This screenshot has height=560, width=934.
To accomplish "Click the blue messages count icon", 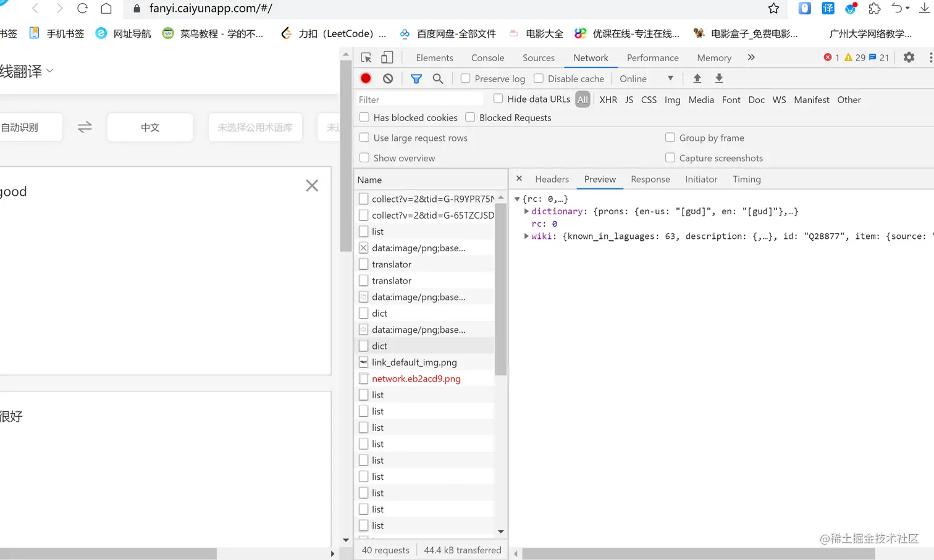I will coord(872,57).
